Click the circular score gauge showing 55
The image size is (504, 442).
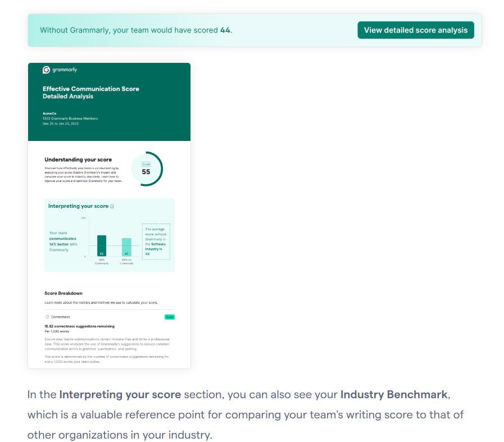pos(147,168)
